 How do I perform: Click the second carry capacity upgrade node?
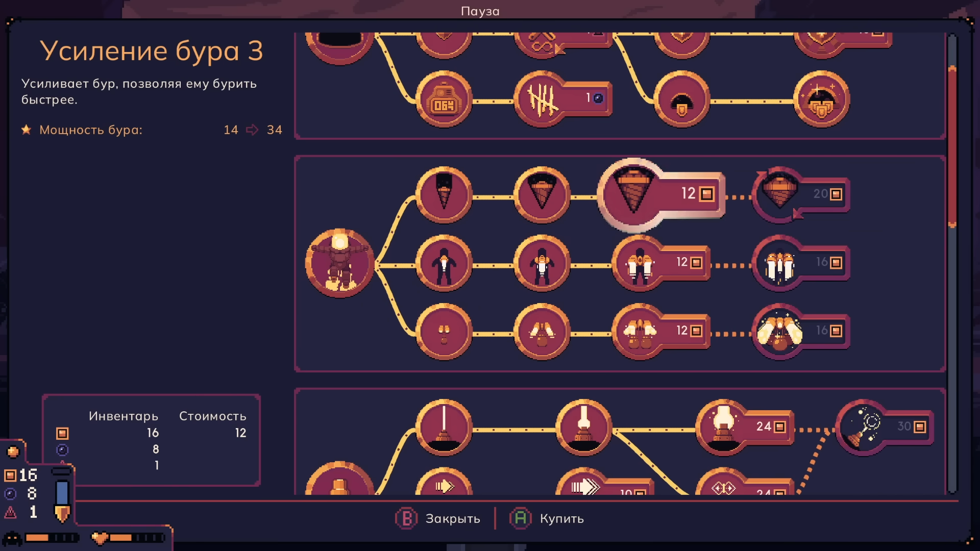coord(542,332)
